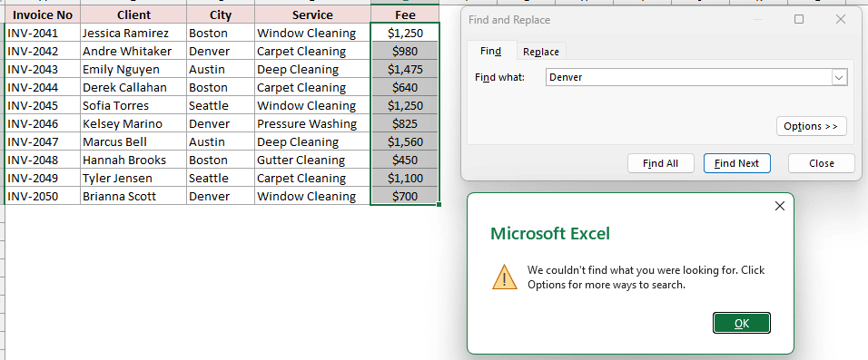Select the $980 fee cell

click(405, 52)
